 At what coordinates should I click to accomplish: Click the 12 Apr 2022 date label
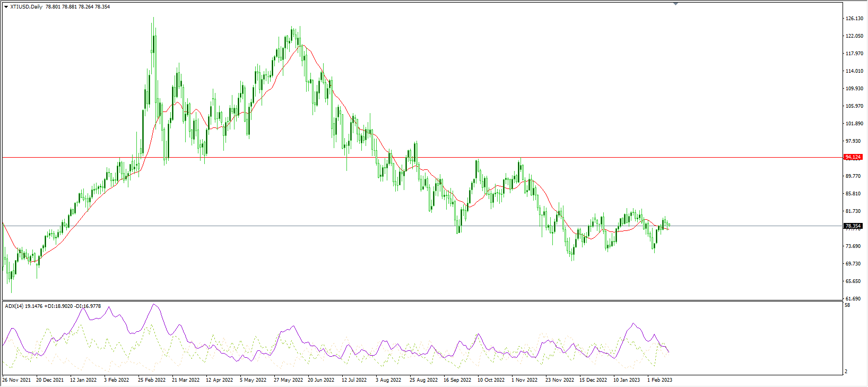[x=220, y=380]
